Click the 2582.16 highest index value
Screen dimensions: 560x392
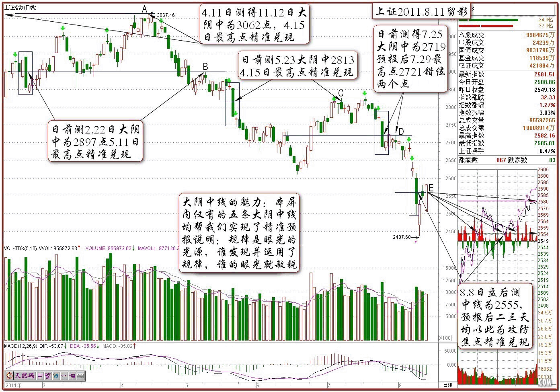544,135
